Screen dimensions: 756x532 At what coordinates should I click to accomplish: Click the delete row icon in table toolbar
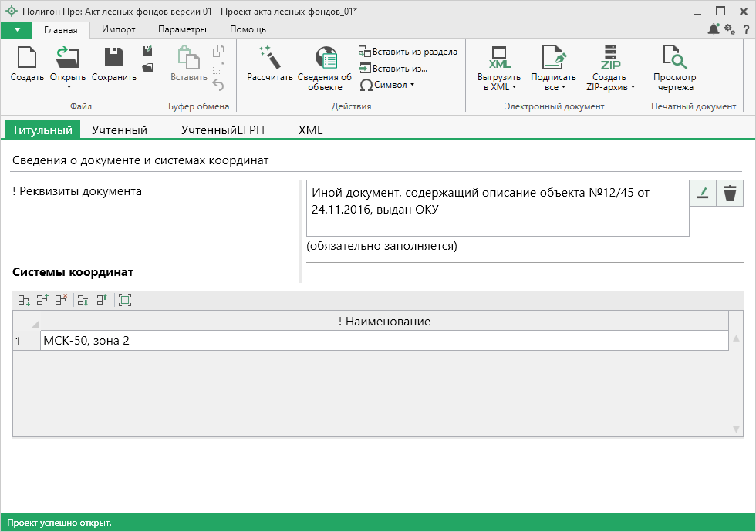[x=62, y=301]
